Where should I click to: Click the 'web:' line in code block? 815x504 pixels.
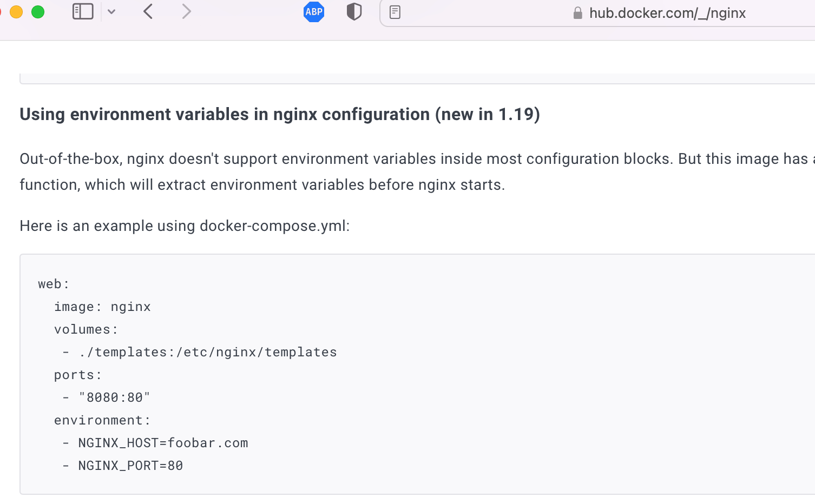54,284
